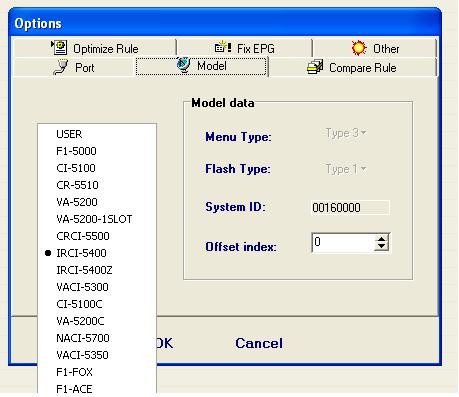Switch to the Port tab
The width and height of the screenshot is (459, 397).
pyautogui.click(x=74, y=67)
